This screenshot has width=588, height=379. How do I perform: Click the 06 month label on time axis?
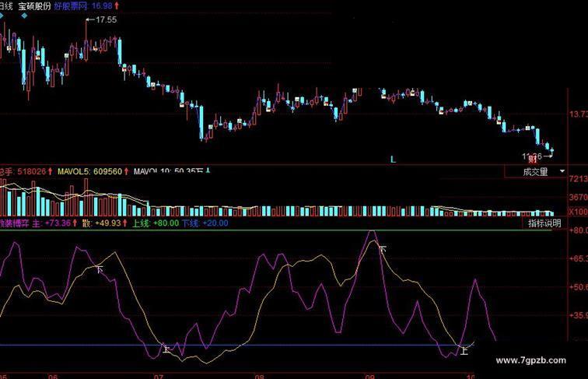(53, 376)
